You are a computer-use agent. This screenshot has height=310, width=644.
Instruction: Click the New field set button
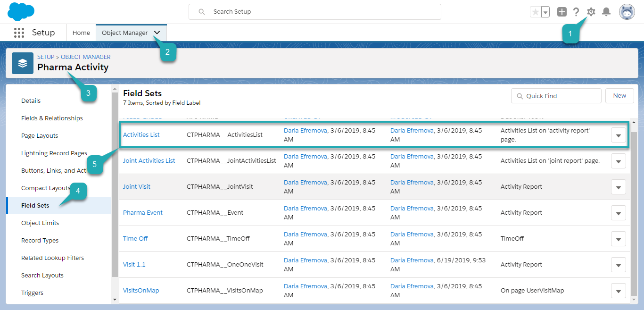point(619,96)
